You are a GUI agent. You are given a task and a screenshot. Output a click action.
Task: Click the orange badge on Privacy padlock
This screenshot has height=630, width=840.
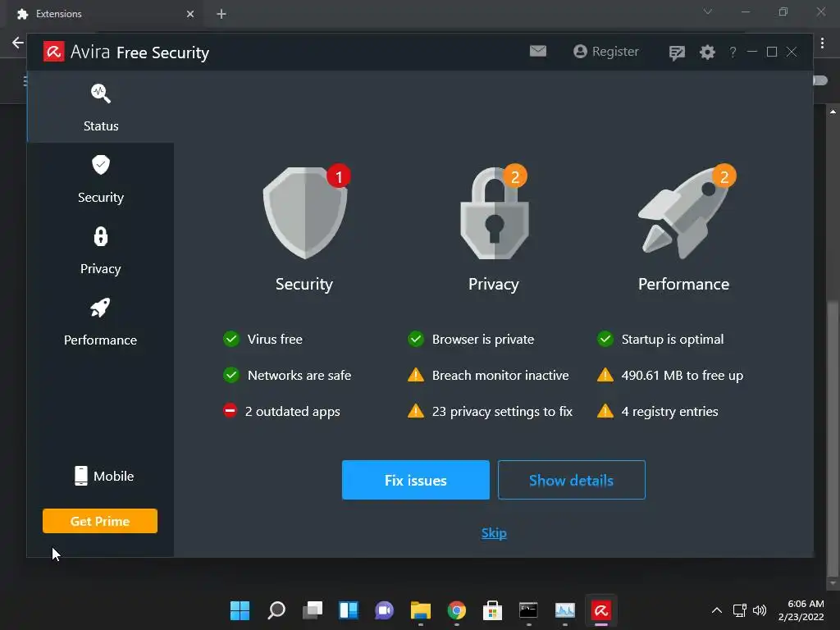pos(515,176)
